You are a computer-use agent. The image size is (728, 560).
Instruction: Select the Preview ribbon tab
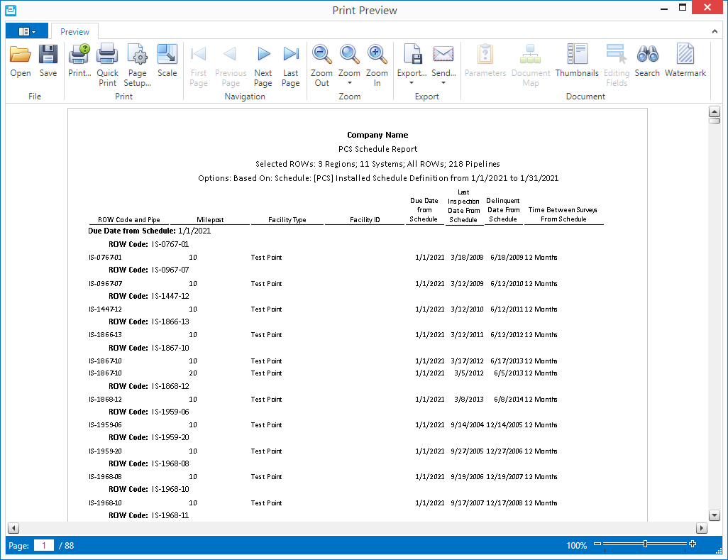point(75,32)
